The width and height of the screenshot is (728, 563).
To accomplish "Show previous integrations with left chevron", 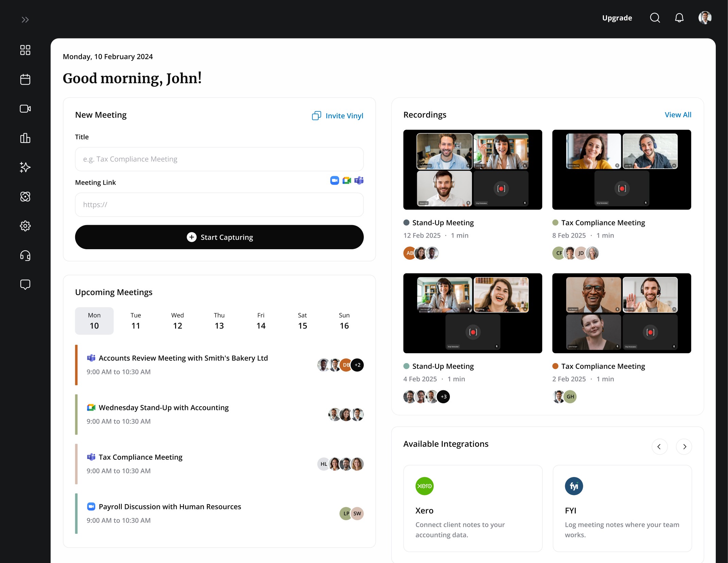I will (x=659, y=446).
